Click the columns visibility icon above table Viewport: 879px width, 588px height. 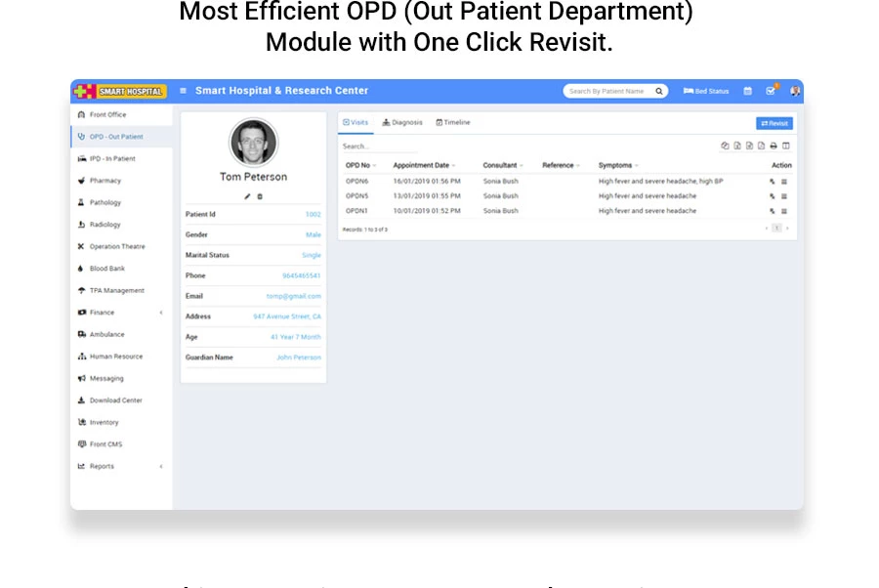pyautogui.click(x=786, y=146)
